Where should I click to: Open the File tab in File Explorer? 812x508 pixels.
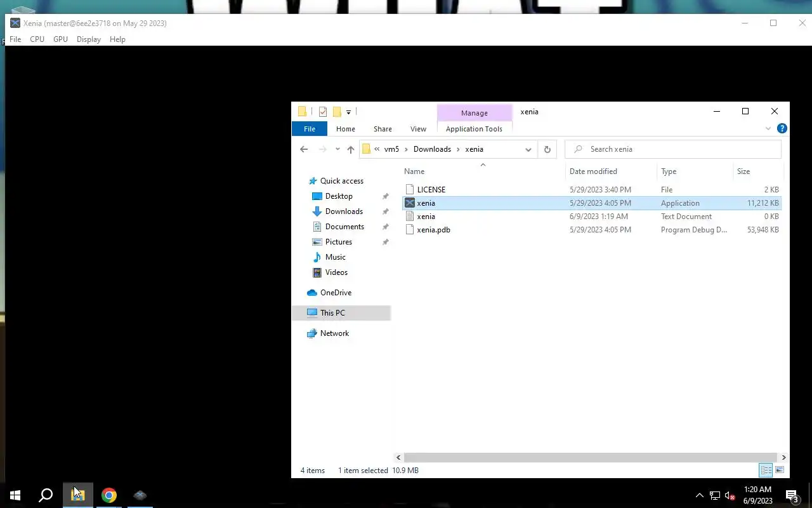click(310, 129)
